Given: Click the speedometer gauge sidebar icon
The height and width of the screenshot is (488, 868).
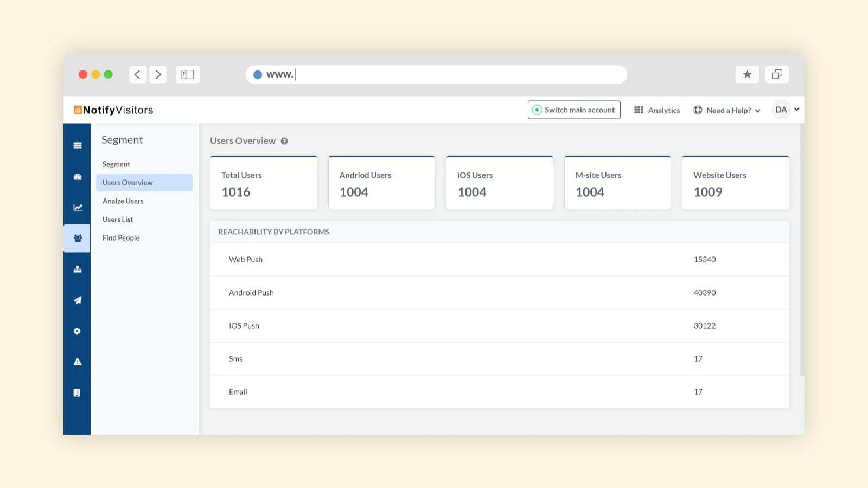Looking at the screenshot, I should [x=78, y=177].
